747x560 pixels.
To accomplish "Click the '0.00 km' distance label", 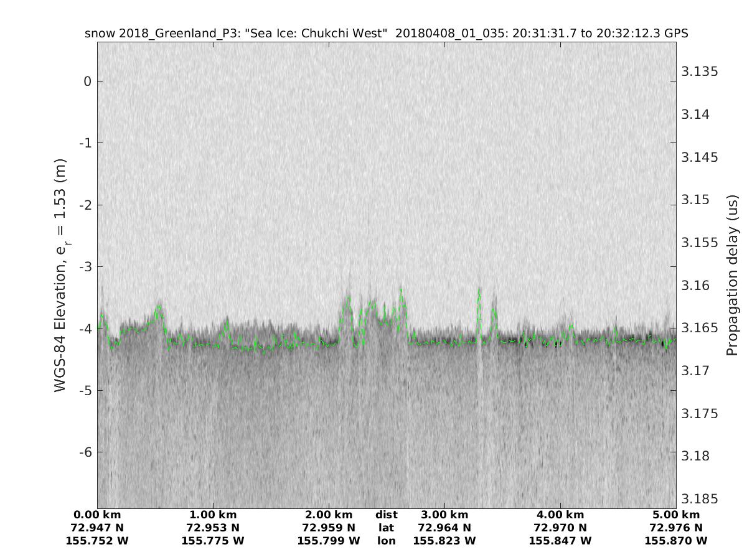I will tap(97, 515).
